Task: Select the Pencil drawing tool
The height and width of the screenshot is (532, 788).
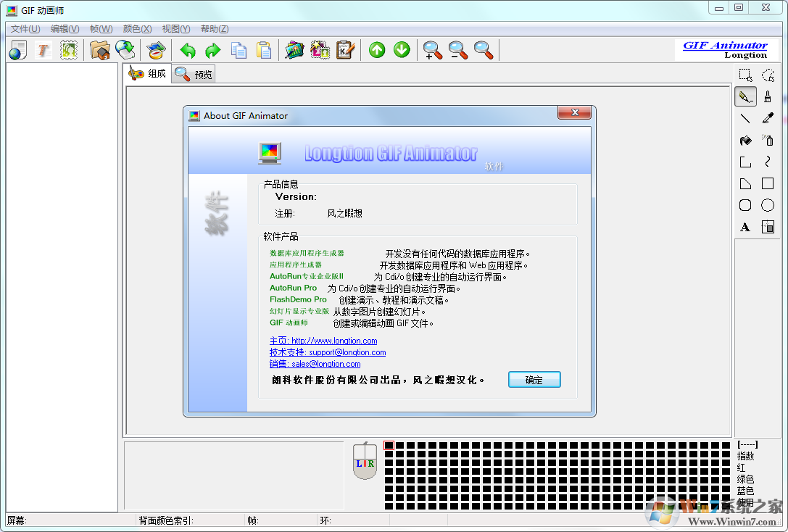Action: [x=745, y=96]
